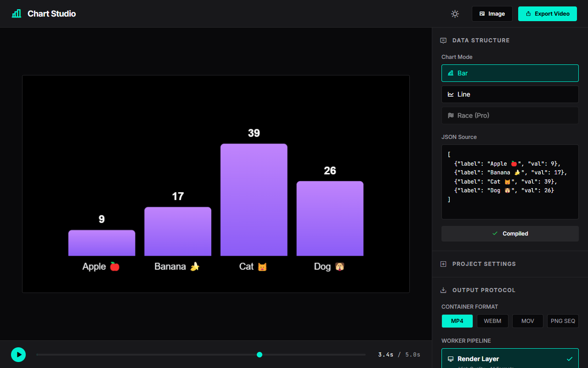Switch container format to WEBM
The width and height of the screenshot is (588, 368).
click(492, 321)
